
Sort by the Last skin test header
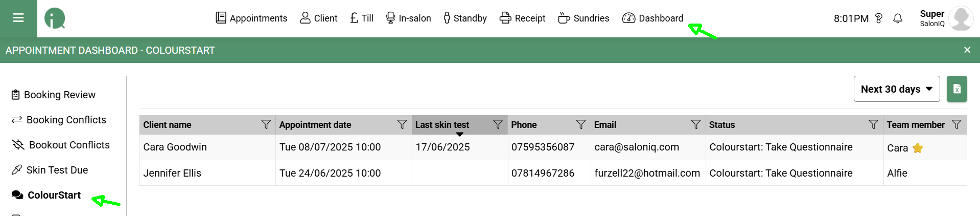pos(442,125)
